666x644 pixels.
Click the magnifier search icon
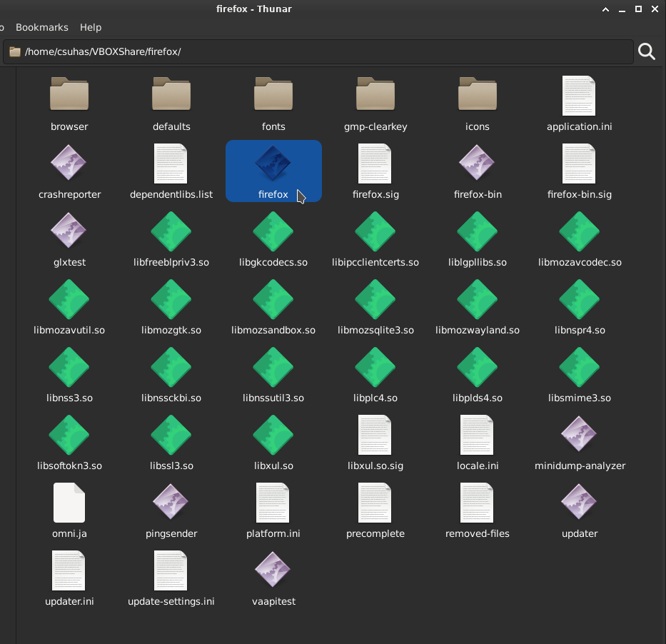pyautogui.click(x=647, y=52)
